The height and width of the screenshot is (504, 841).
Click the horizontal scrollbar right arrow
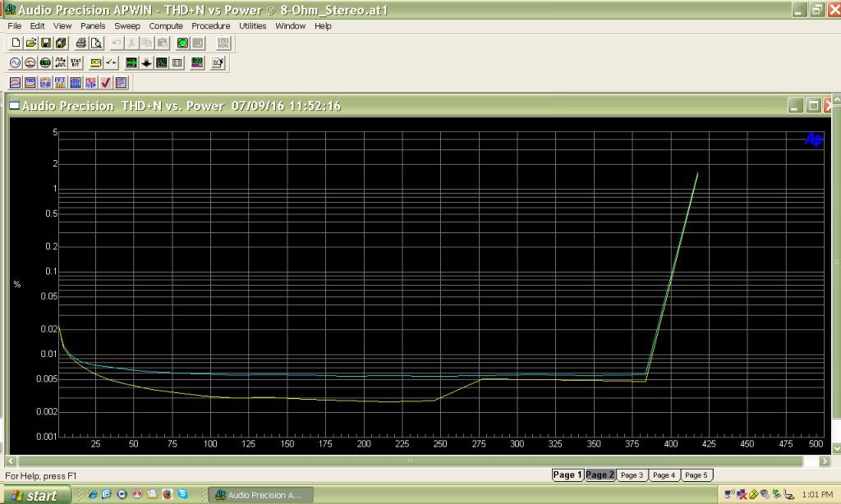[x=825, y=460]
